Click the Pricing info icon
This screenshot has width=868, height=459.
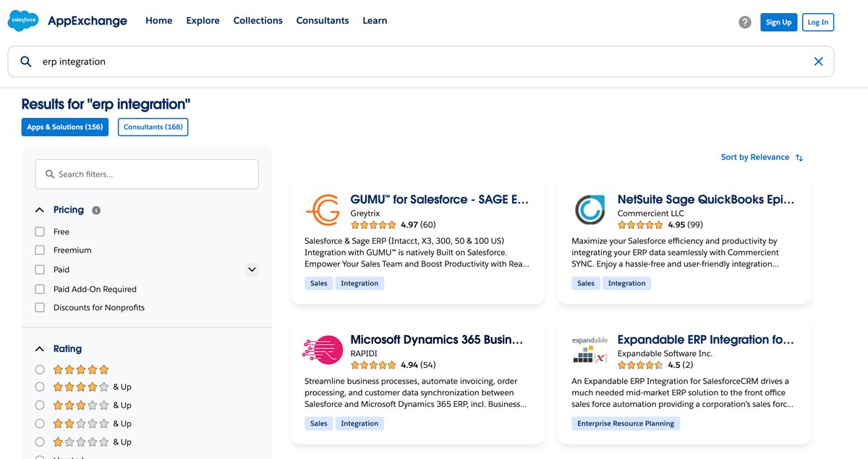(x=96, y=211)
